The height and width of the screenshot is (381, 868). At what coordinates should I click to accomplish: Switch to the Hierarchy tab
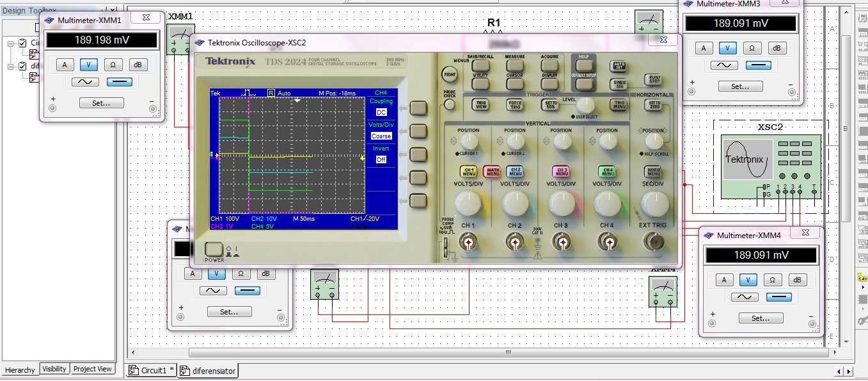click(x=20, y=369)
